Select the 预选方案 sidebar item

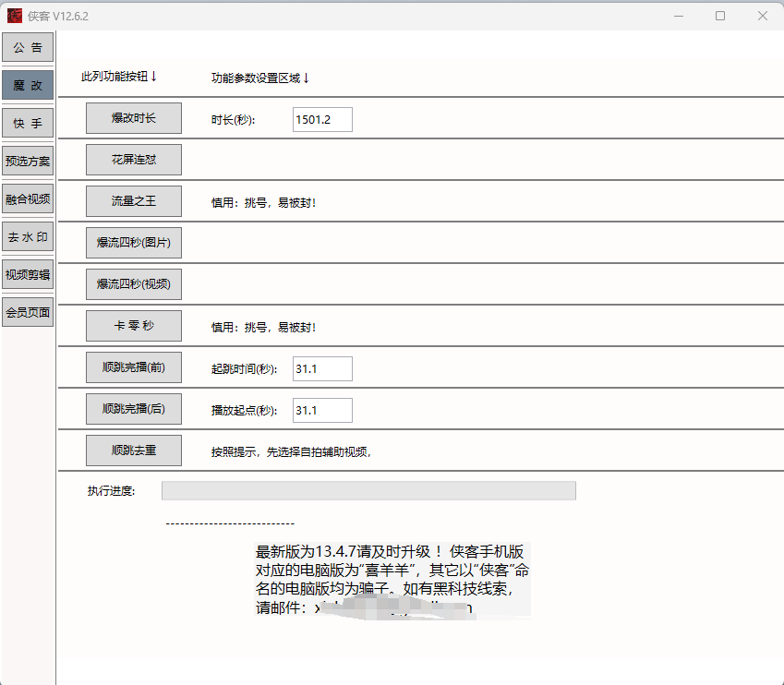click(28, 161)
